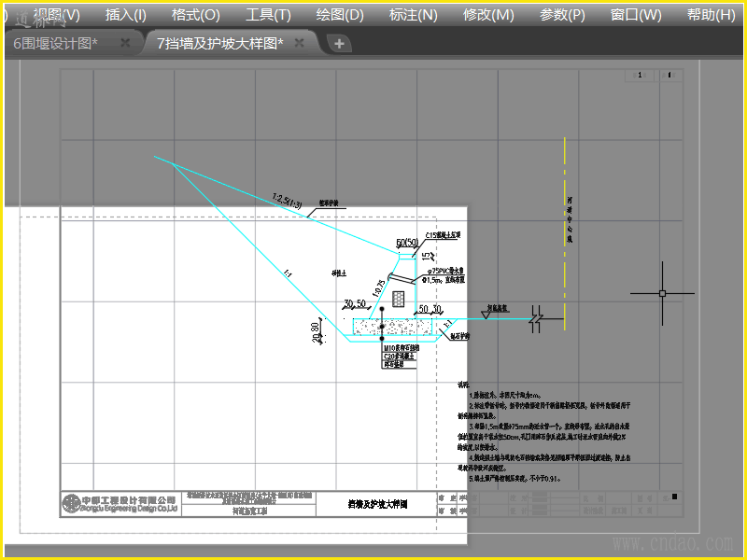Image resolution: width=747 pixels, height=560 pixels.
Task: Open the 修改(M) menu
Action: click(x=488, y=15)
